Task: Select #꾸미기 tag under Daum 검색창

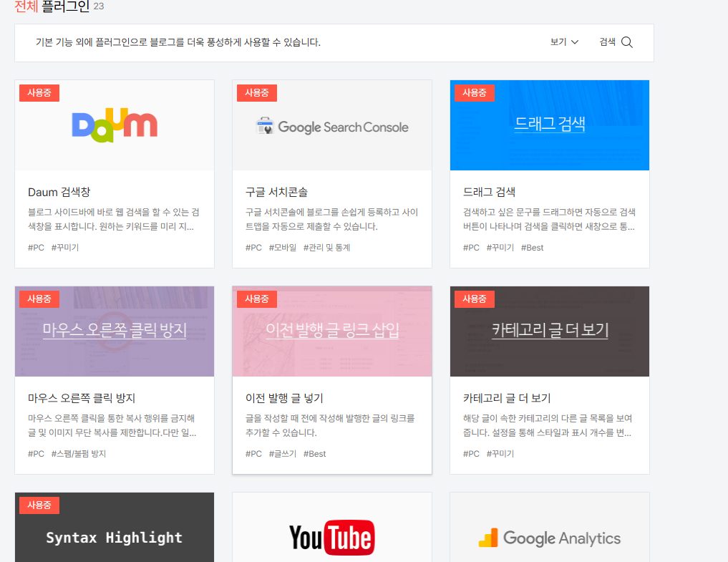Action: point(65,248)
